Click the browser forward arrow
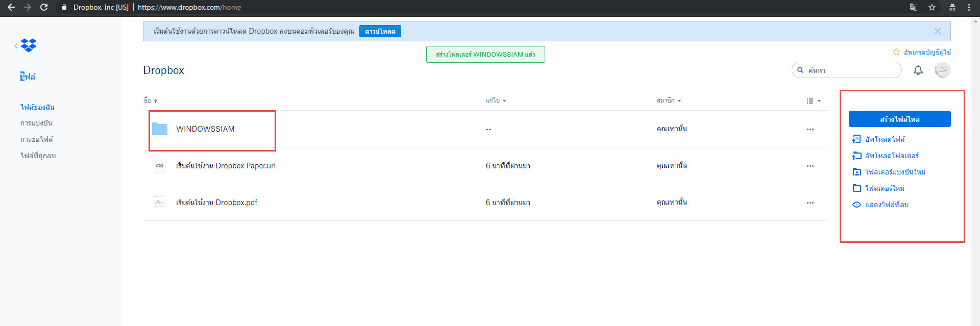The image size is (980, 326). tap(28, 7)
